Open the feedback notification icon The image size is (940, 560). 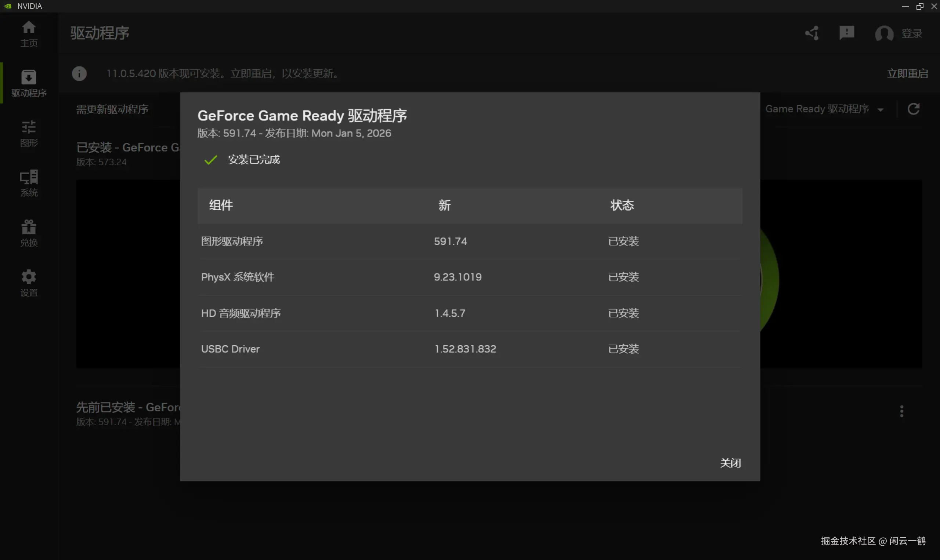(x=846, y=33)
